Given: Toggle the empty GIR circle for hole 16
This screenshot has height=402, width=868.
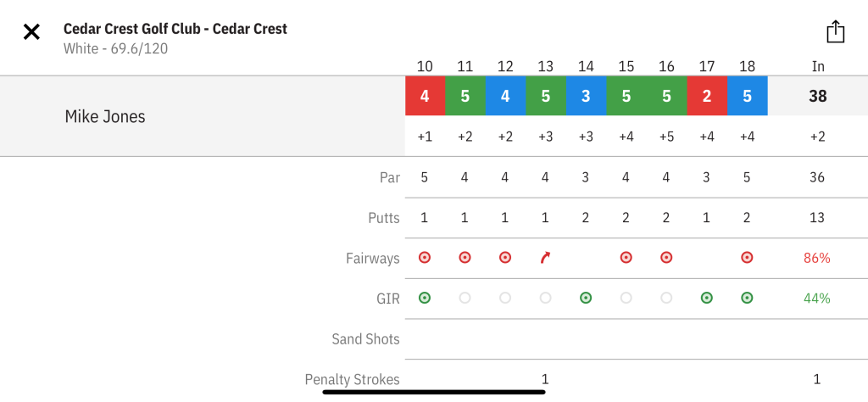Looking at the screenshot, I should tap(666, 298).
